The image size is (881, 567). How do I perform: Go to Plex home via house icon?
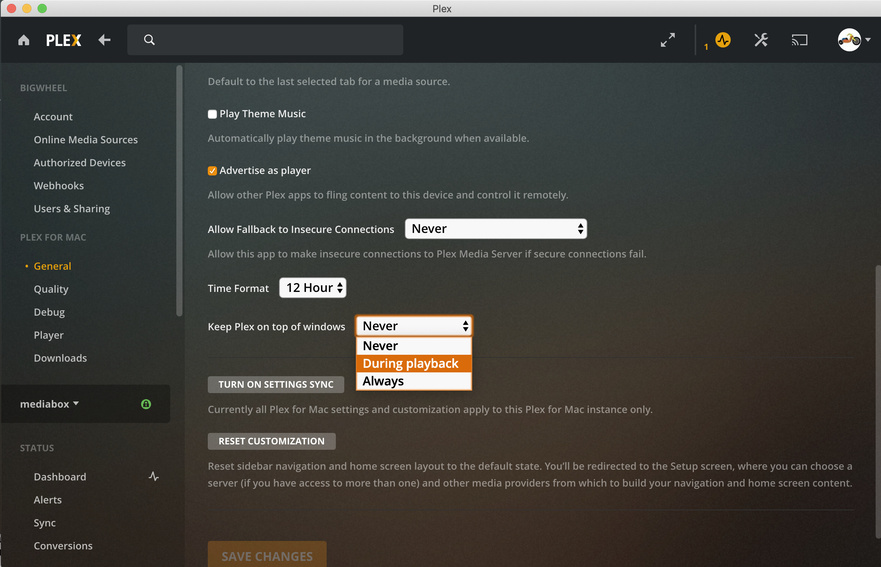tap(24, 40)
